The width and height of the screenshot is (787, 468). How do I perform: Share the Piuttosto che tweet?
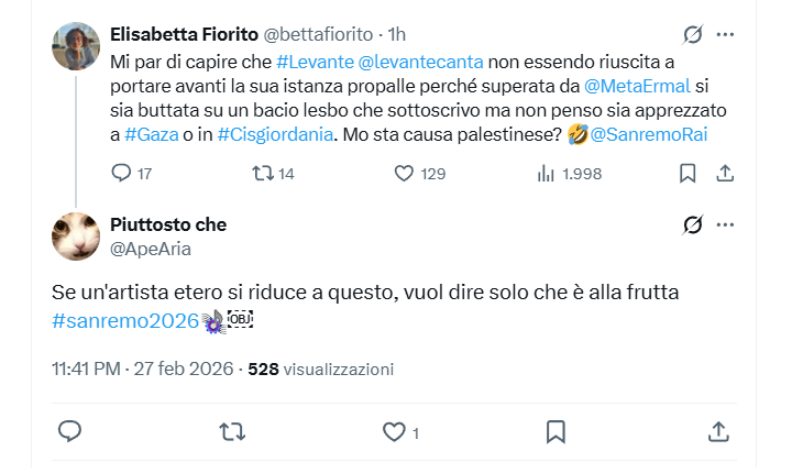click(x=718, y=431)
